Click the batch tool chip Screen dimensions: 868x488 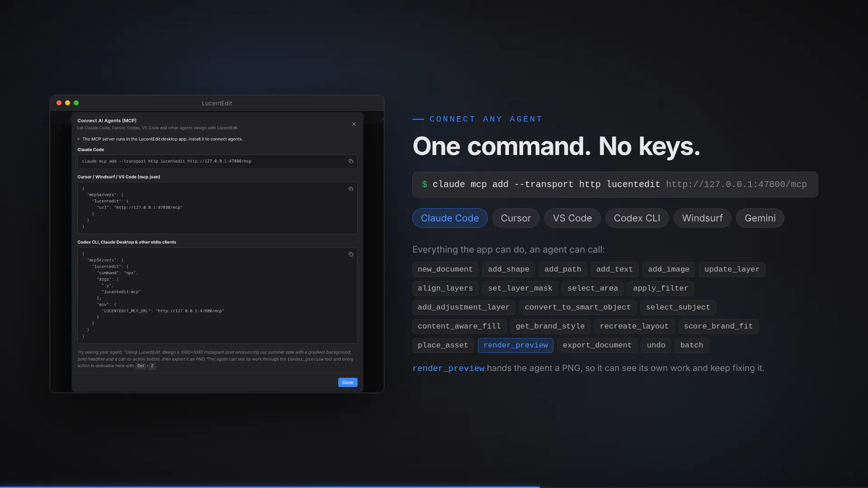pyautogui.click(x=692, y=345)
